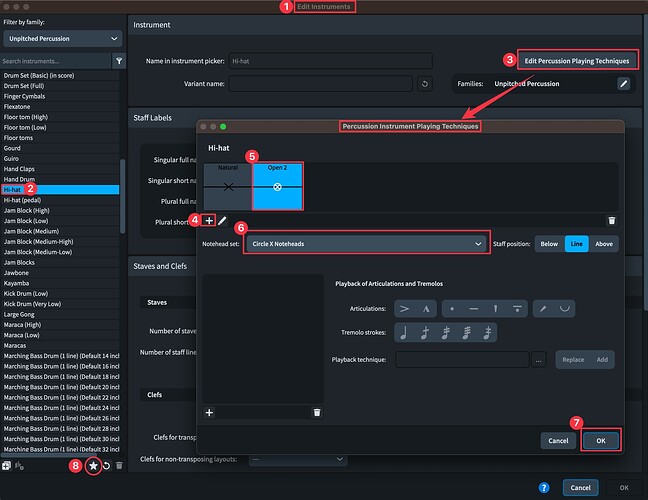The height and width of the screenshot is (500, 648).
Task: Click the Playback technique text field
Action: [x=462, y=360]
